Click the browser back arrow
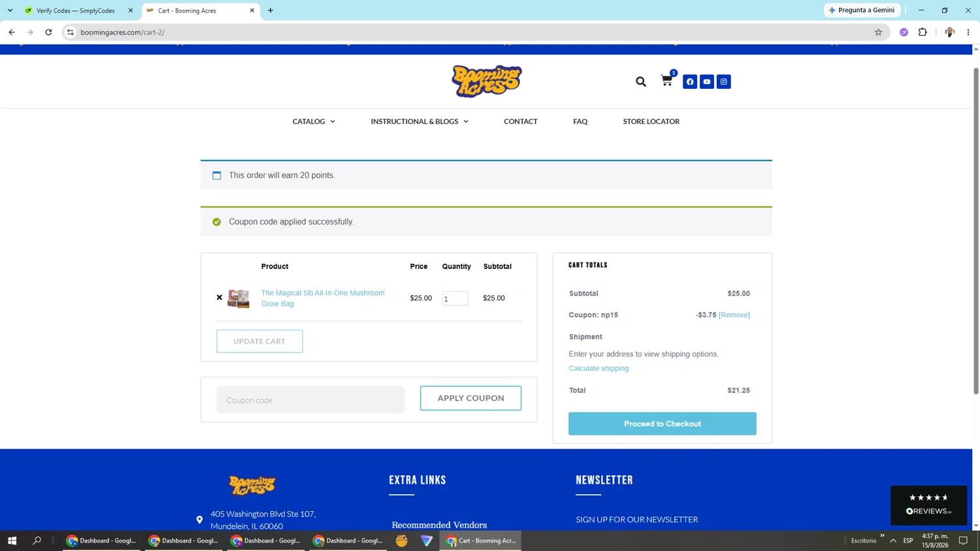Screen dimensions: 980x551 [12, 32]
